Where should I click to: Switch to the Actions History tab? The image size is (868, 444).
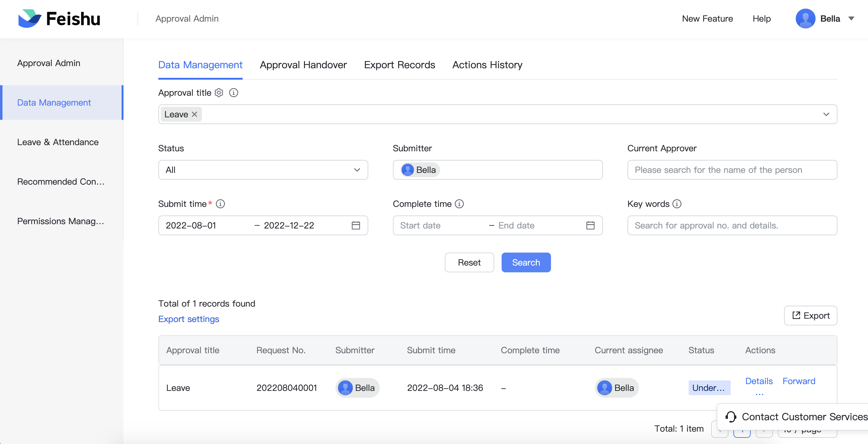[x=487, y=65]
